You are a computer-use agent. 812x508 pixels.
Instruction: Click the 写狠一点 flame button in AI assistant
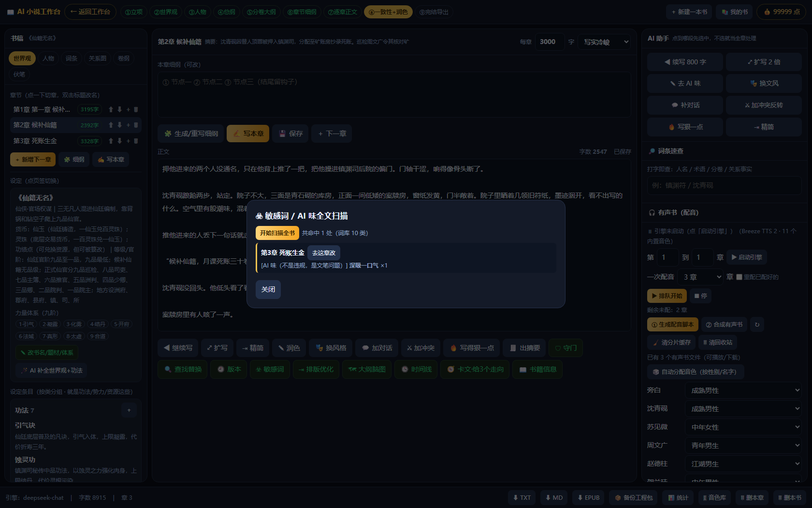pos(685,127)
